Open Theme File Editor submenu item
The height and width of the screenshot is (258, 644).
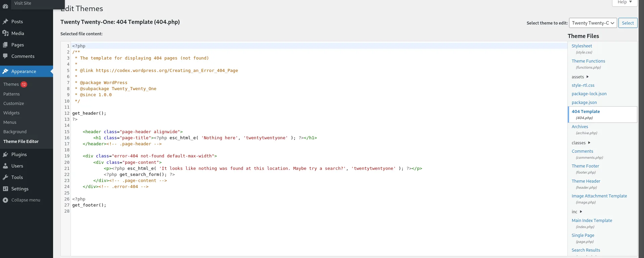point(21,142)
